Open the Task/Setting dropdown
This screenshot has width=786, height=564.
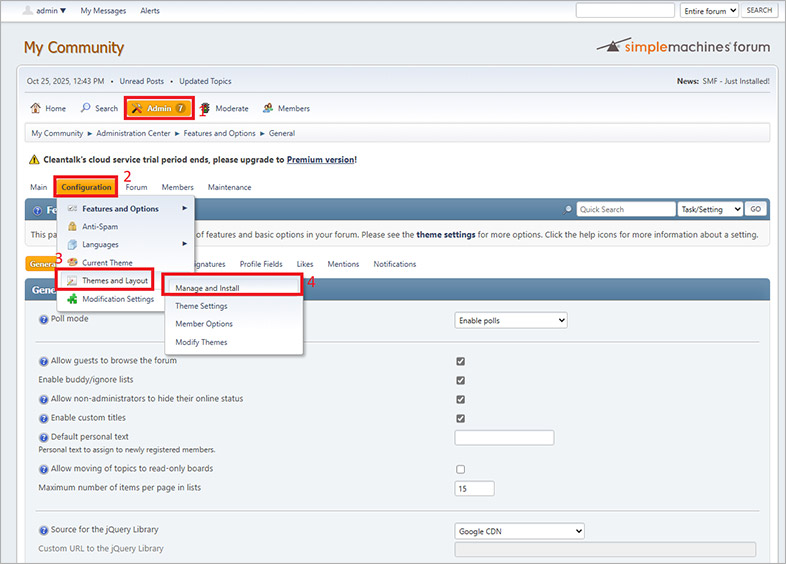(710, 209)
